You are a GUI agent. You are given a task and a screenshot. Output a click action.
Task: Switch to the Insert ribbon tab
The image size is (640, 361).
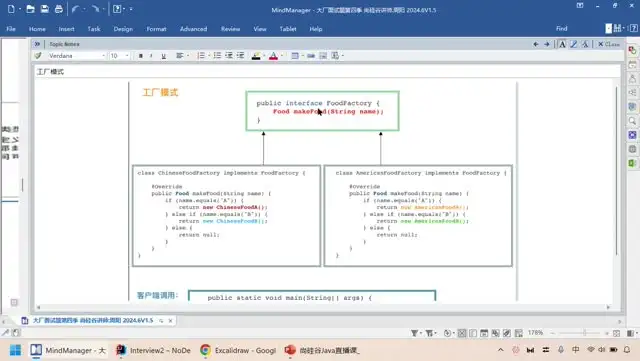click(x=66, y=29)
